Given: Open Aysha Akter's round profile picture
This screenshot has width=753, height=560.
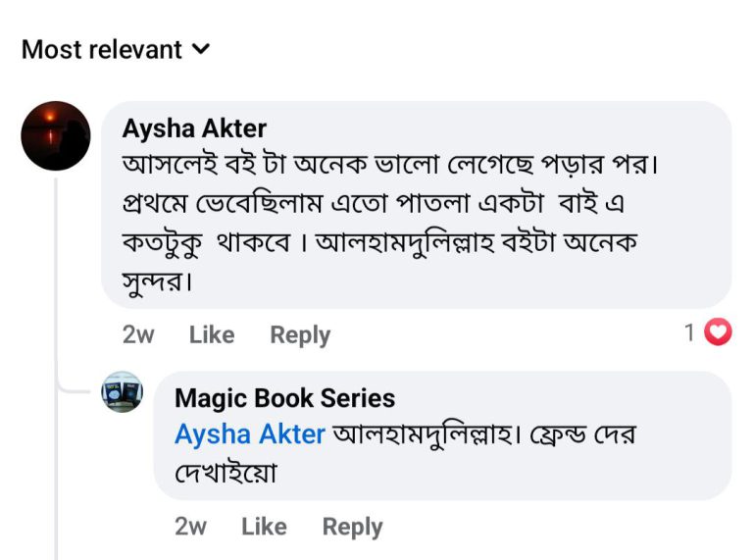Looking at the screenshot, I should click(56, 136).
